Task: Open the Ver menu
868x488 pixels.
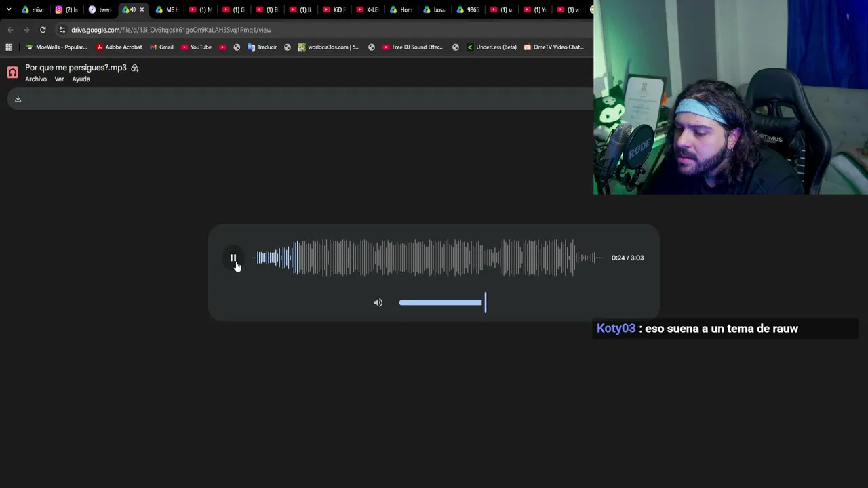Action: pos(59,79)
